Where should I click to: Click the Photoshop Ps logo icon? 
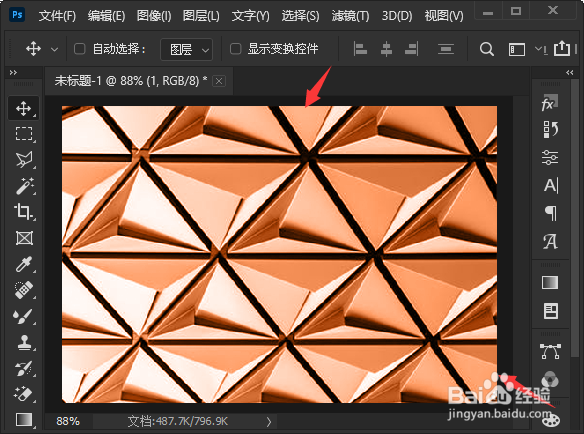pos(17,15)
